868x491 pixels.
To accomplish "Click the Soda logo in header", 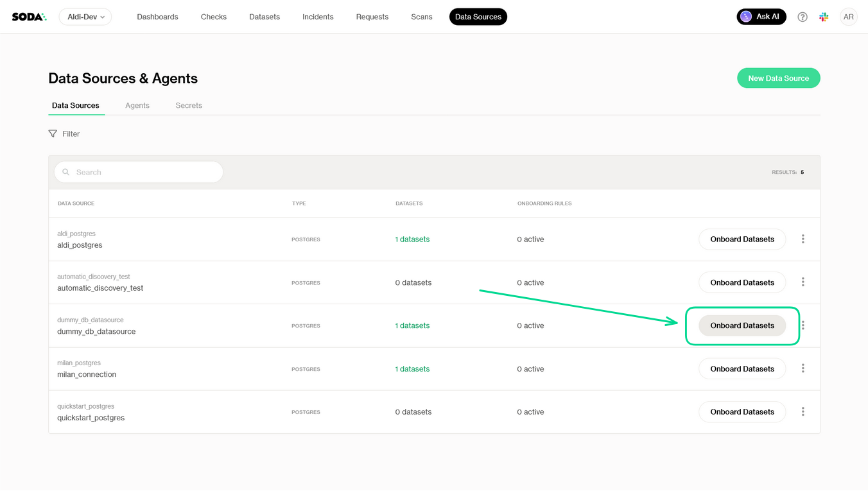I will point(29,17).
